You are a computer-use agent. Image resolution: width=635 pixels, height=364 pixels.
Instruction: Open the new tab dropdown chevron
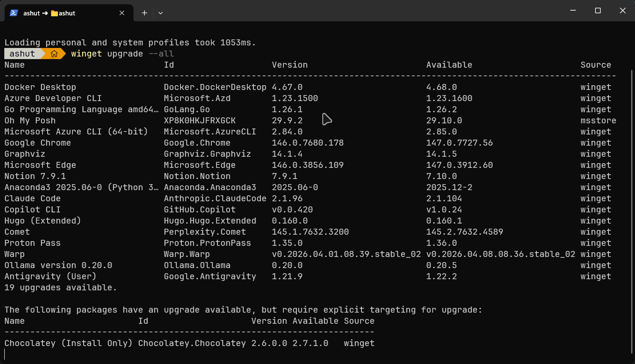160,13
